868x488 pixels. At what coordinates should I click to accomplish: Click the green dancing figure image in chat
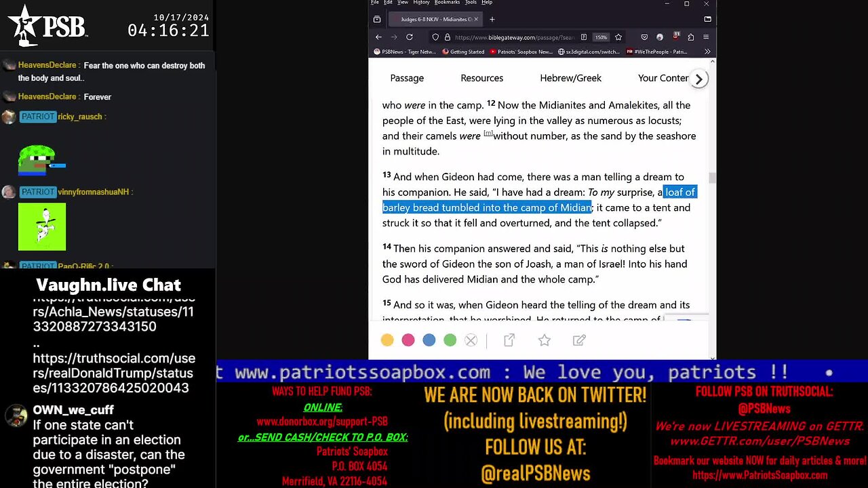coord(42,227)
